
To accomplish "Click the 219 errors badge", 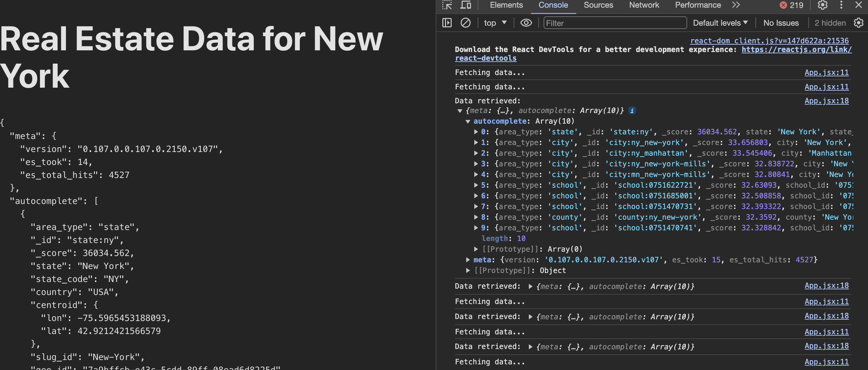I will (791, 5).
